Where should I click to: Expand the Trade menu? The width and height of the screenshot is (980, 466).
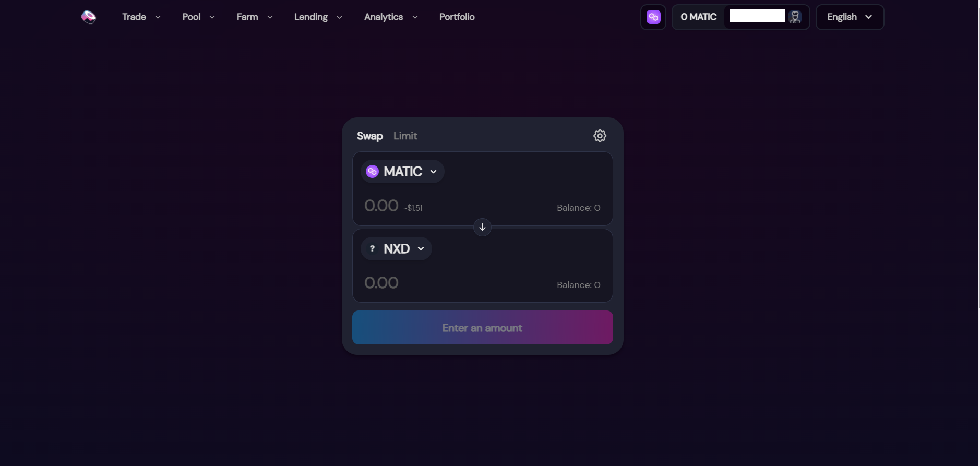coord(141,17)
